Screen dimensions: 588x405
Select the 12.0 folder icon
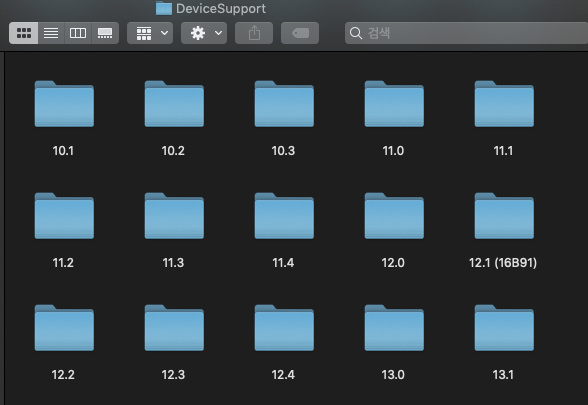[394, 216]
